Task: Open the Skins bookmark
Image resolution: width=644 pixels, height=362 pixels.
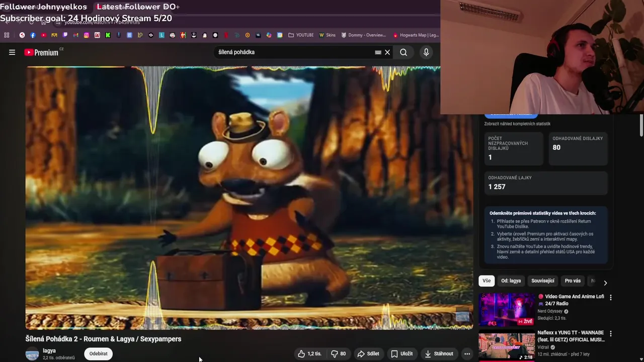Action: 328,35
